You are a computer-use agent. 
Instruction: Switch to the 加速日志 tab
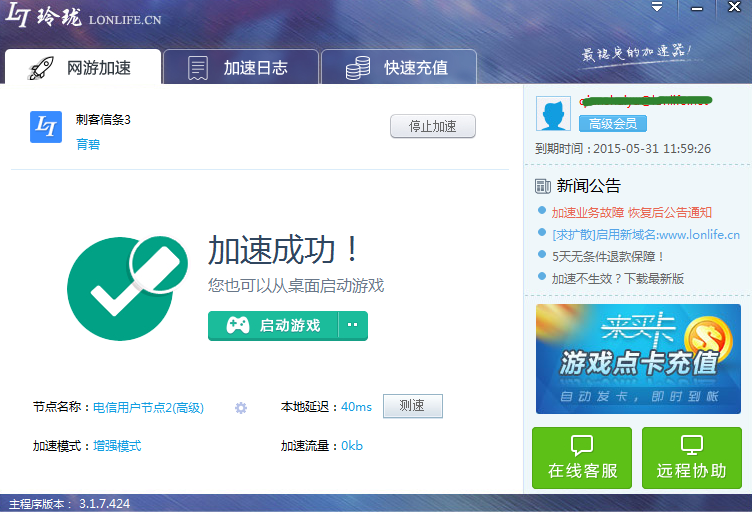tap(241, 67)
